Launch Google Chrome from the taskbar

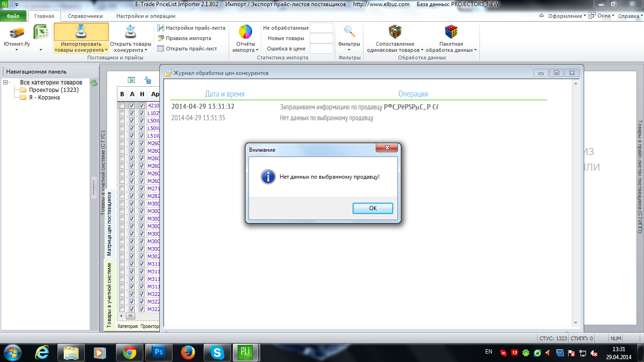click(x=129, y=352)
